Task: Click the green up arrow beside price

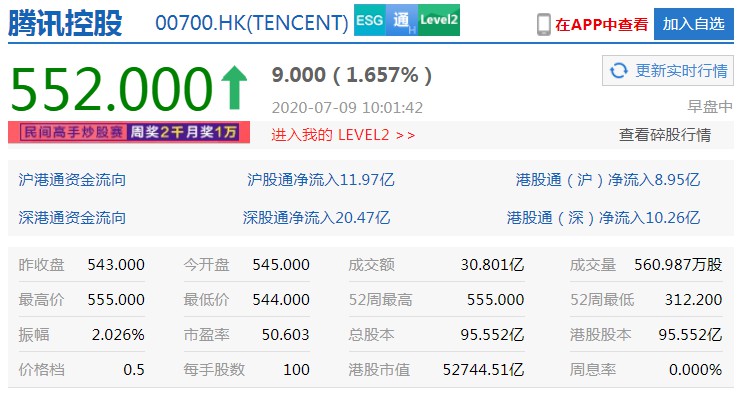Action: click(234, 88)
